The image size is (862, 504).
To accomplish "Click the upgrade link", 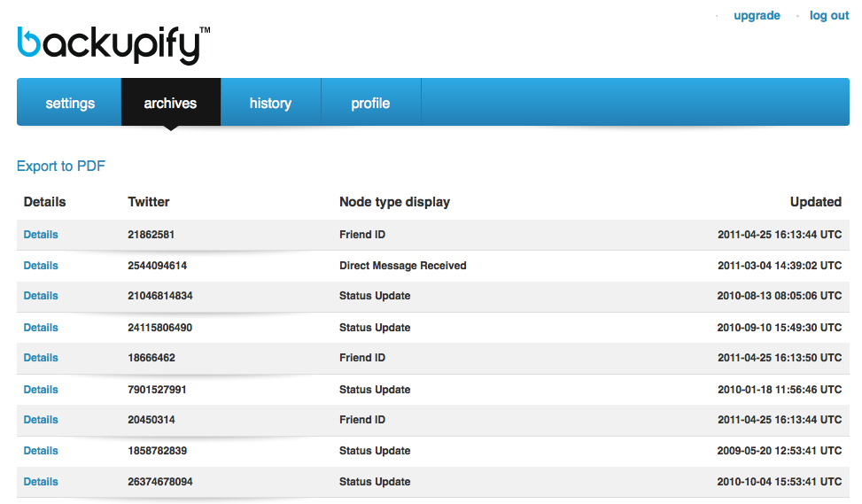I will click(757, 15).
